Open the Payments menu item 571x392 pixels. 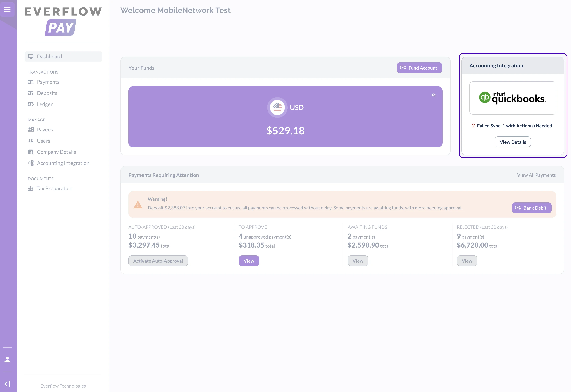(43, 82)
